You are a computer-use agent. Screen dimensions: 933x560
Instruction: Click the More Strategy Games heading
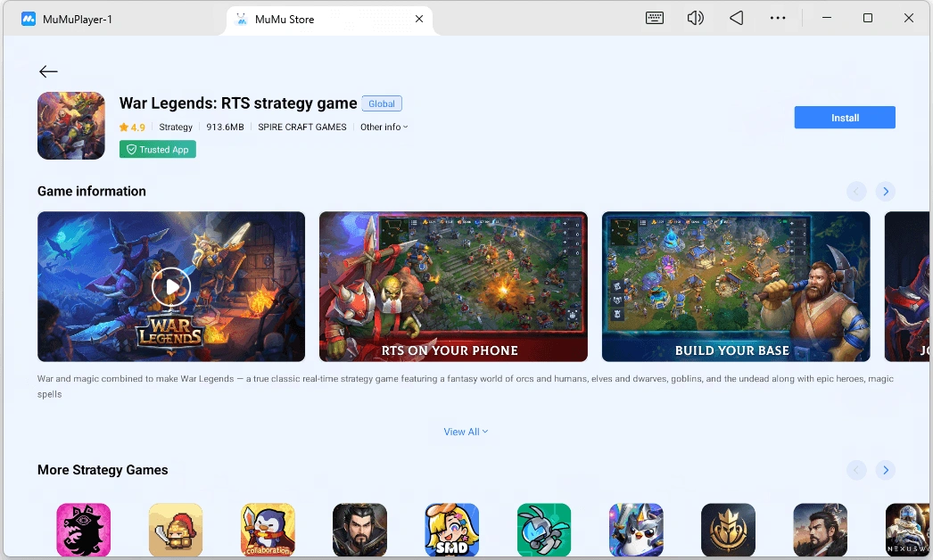pos(103,470)
